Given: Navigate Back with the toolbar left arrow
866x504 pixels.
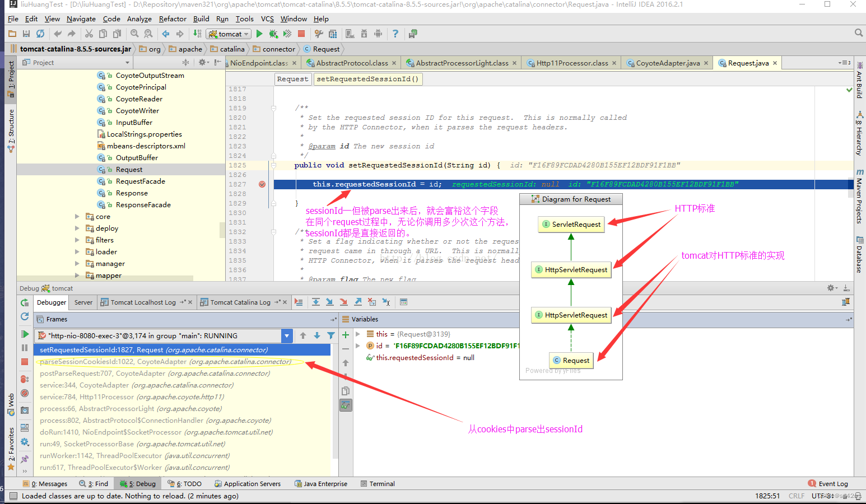Looking at the screenshot, I should coord(166,34).
